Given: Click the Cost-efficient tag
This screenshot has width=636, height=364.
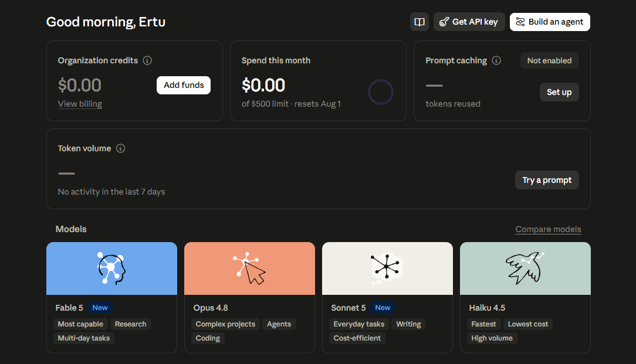Looking at the screenshot, I should (357, 338).
